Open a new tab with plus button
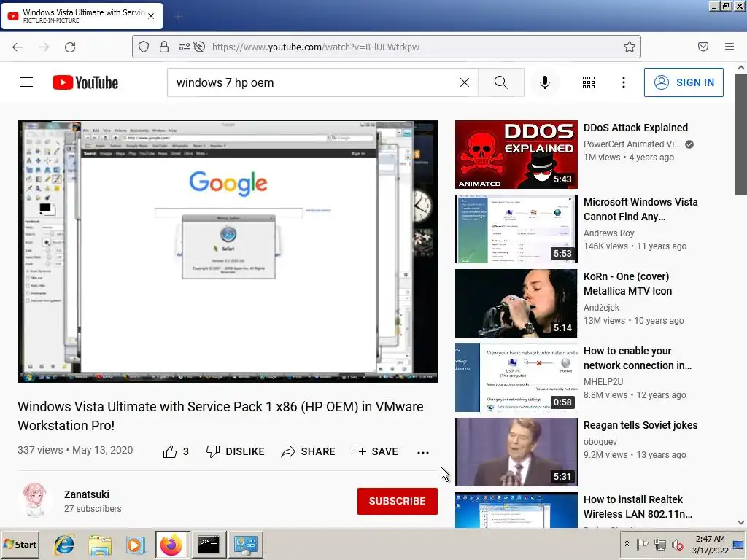 click(179, 17)
